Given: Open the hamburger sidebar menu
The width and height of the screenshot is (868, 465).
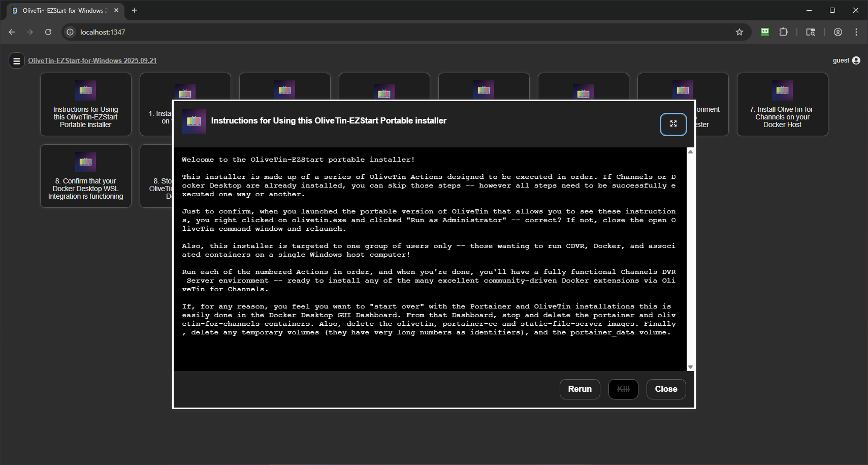Looking at the screenshot, I should (17, 61).
